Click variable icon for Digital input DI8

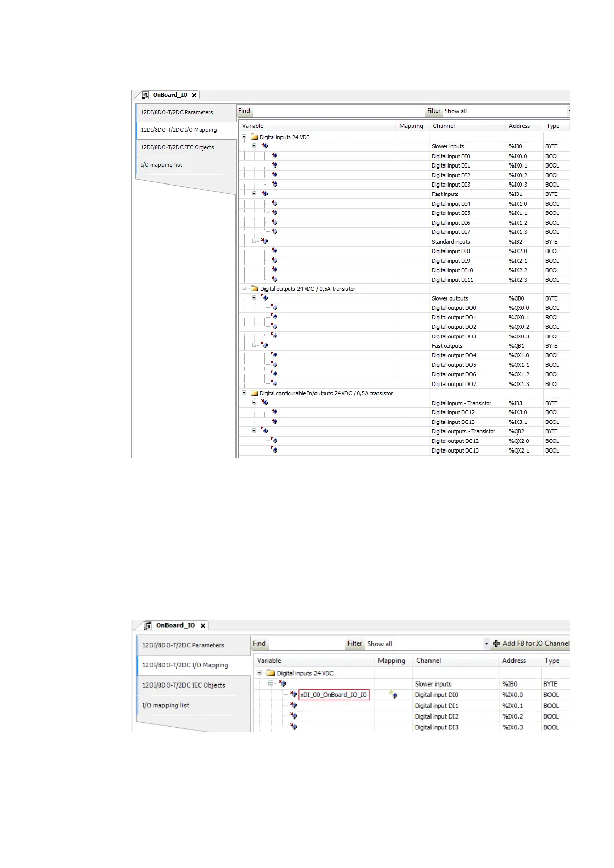274,251
